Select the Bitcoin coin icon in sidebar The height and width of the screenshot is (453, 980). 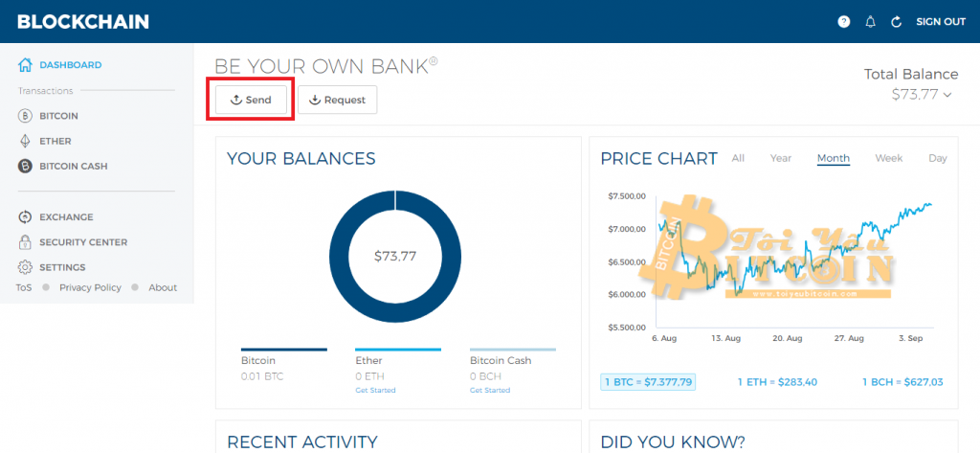(x=25, y=116)
